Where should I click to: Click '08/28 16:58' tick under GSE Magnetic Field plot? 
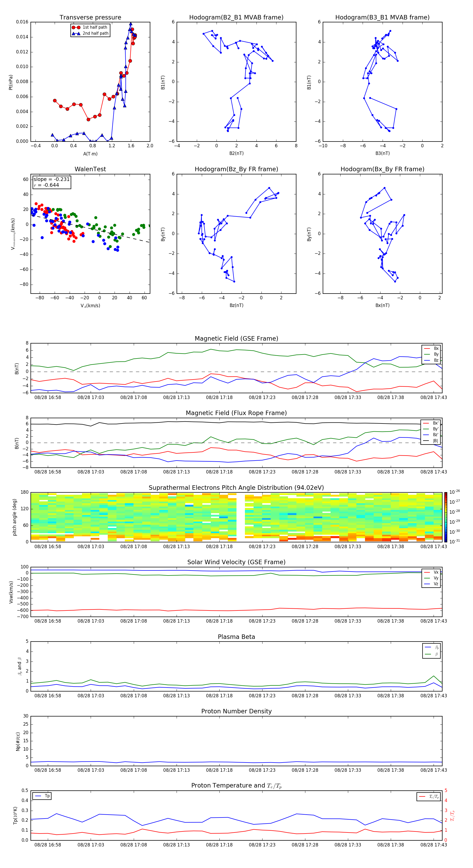click(x=48, y=397)
